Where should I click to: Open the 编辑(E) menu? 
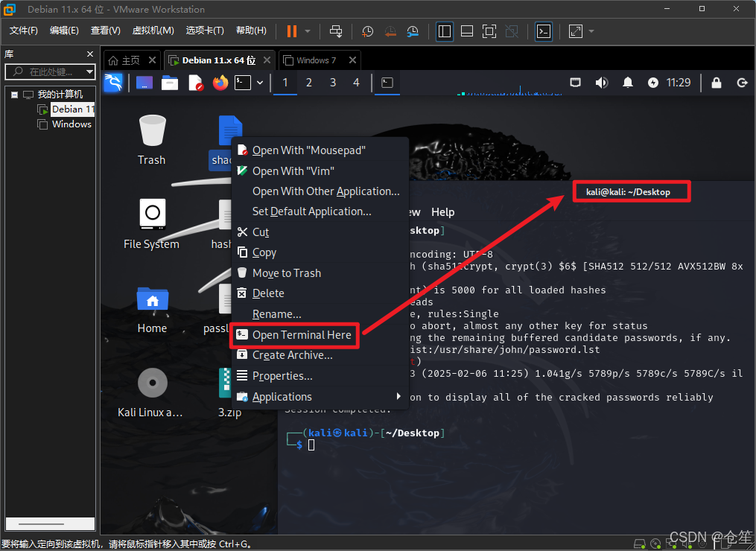pyautogui.click(x=64, y=31)
